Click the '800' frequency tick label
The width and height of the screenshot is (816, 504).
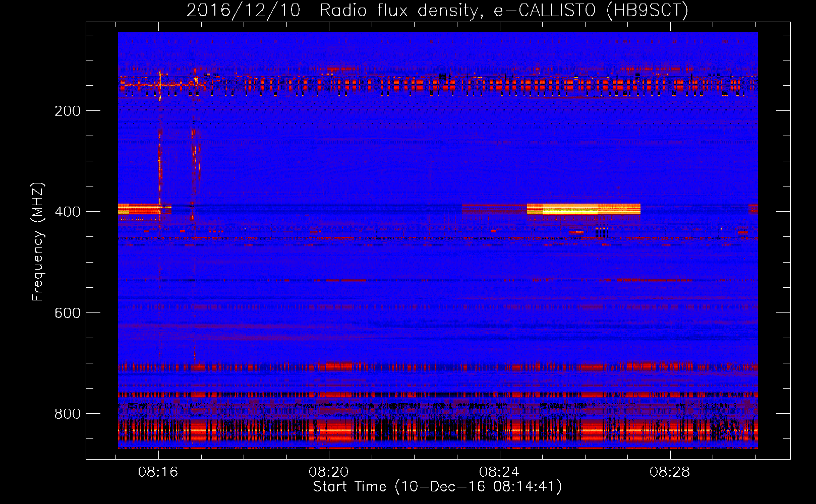pos(68,414)
